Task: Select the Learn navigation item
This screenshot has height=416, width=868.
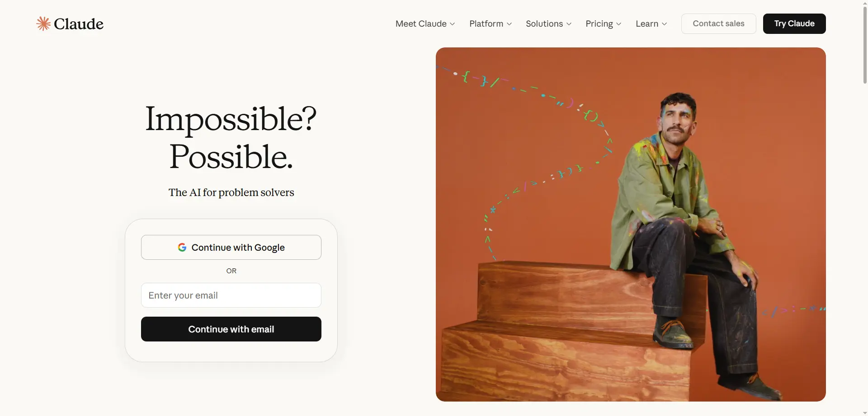Action: pyautogui.click(x=647, y=23)
